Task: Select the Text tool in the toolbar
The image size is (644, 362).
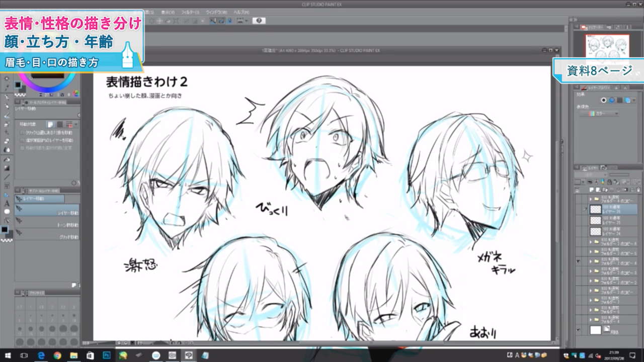Action: 7,204
